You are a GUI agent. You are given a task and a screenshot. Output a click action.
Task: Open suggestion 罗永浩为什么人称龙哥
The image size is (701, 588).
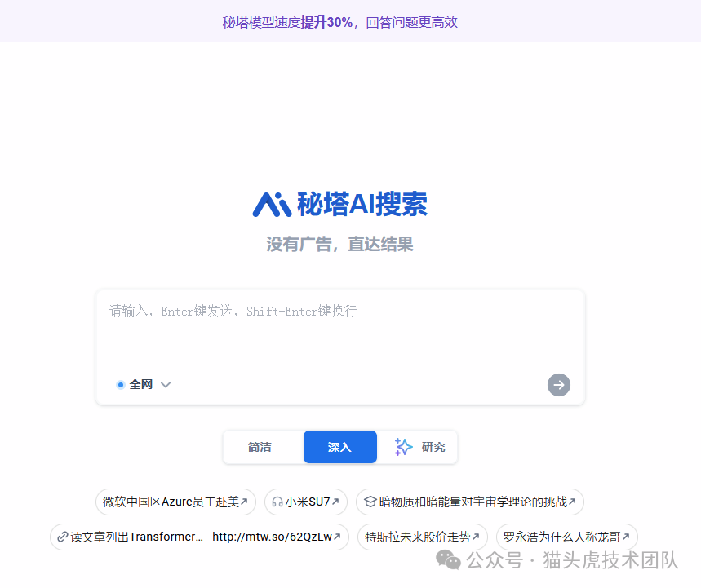coord(567,537)
